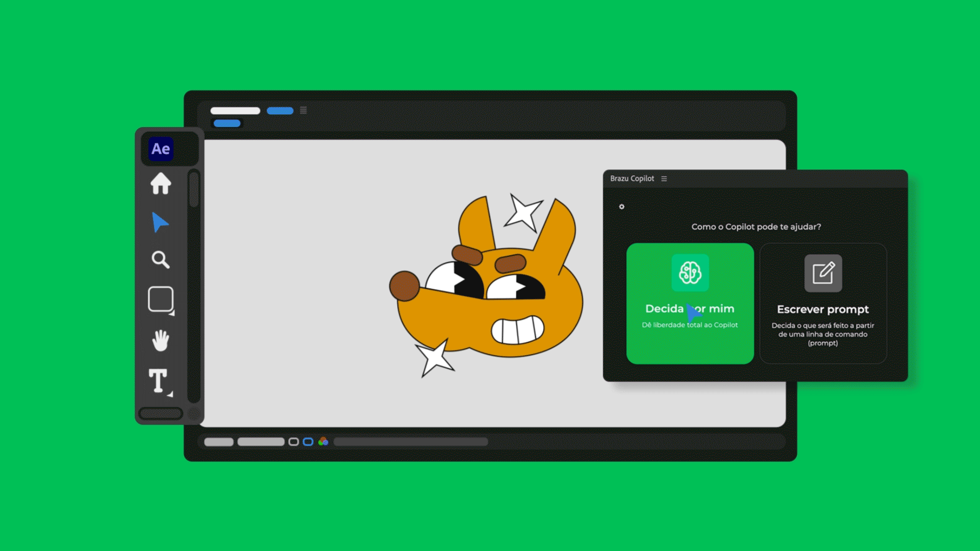Open the composition panel hamburger menu
This screenshot has width=980, height=551.
click(x=303, y=110)
